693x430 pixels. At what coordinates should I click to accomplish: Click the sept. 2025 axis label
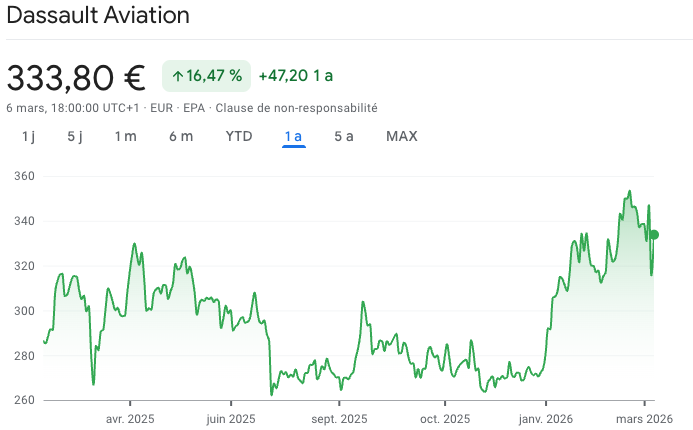(x=339, y=419)
